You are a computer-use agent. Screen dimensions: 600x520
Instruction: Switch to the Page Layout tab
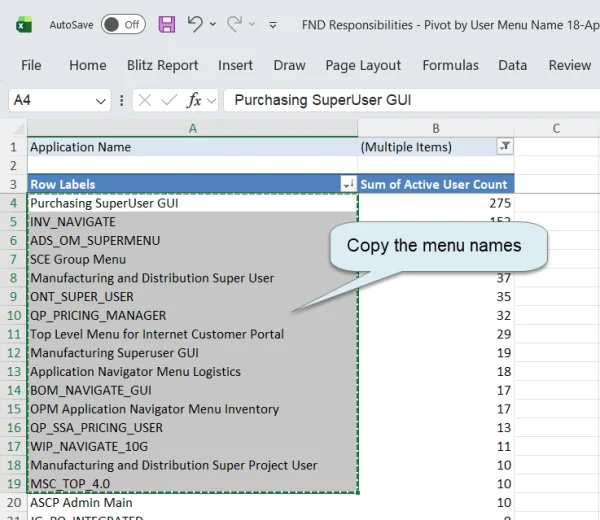point(363,65)
